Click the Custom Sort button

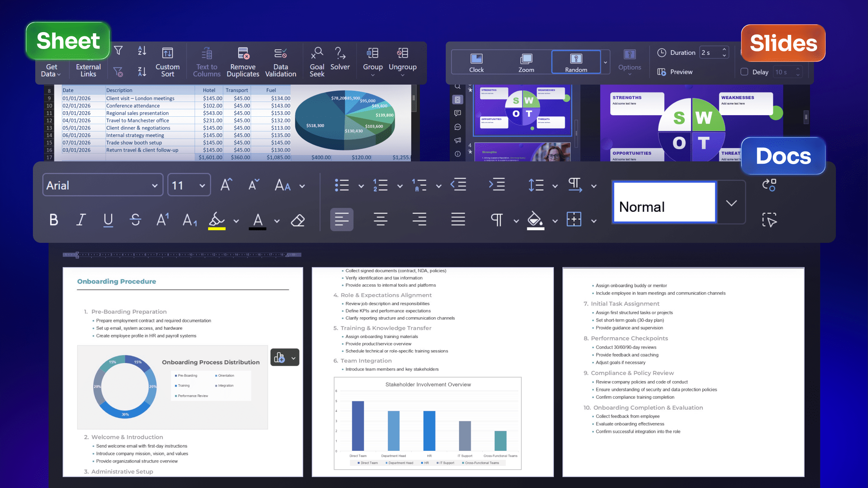point(168,62)
